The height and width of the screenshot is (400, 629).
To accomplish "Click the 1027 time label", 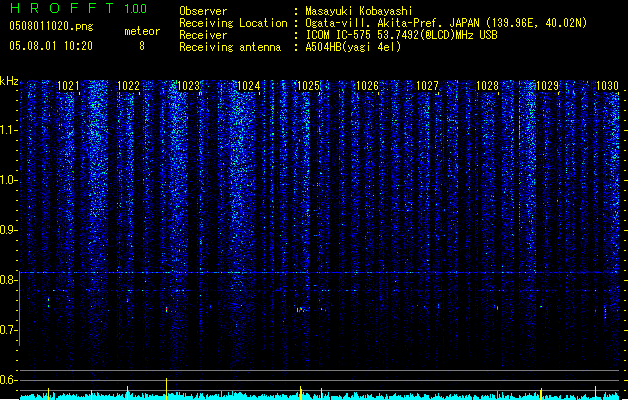I will [428, 86].
